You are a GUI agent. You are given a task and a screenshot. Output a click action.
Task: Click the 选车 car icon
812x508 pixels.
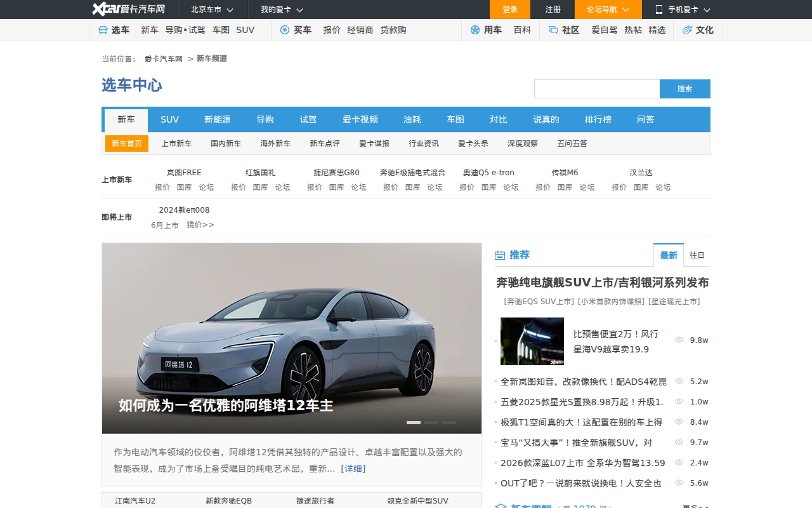[103, 30]
